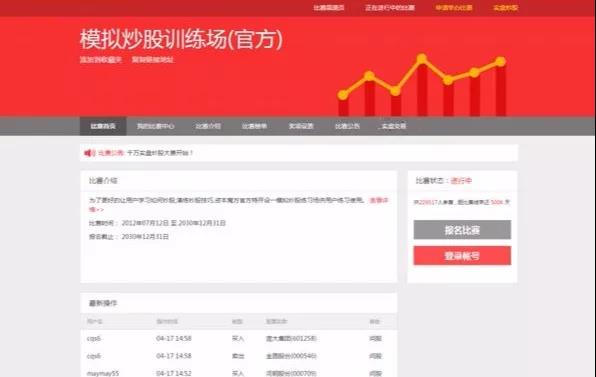Click stock link ending (601258) in the table

(x=291, y=338)
